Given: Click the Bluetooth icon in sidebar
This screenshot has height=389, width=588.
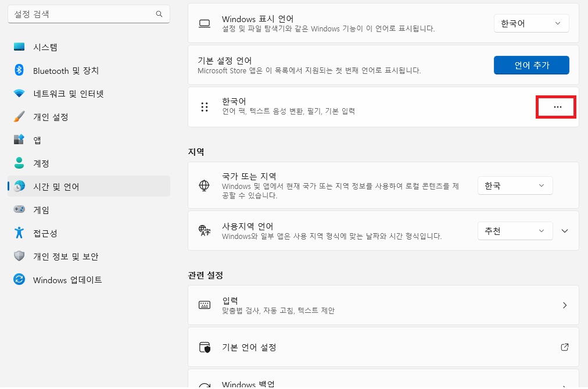Looking at the screenshot, I should click(19, 70).
